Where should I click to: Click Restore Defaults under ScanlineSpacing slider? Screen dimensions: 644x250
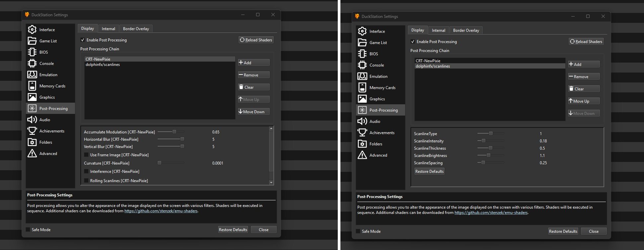(x=429, y=171)
